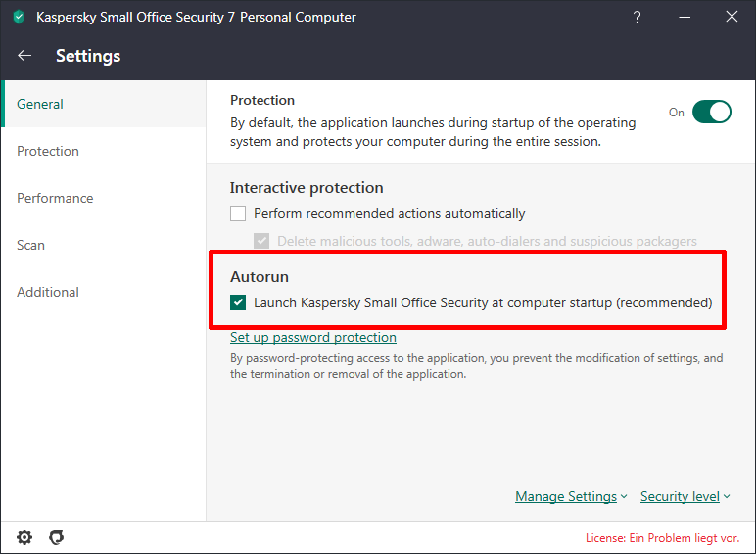This screenshot has height=554, width=756.
Task: Go to the Scan settings section
Action: [x=31, y=245]
